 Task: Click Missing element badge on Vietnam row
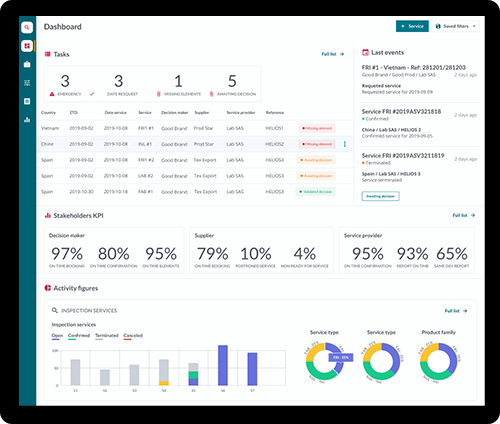(x=317, y=128)
